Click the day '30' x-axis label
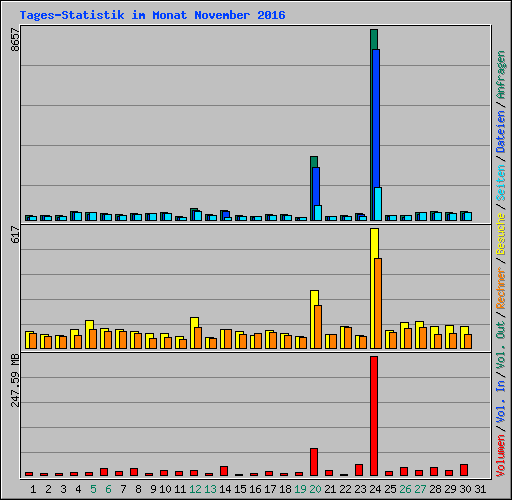Image resolution: width=512 pixels, height=500 pixels. click(x=465, y=489)
